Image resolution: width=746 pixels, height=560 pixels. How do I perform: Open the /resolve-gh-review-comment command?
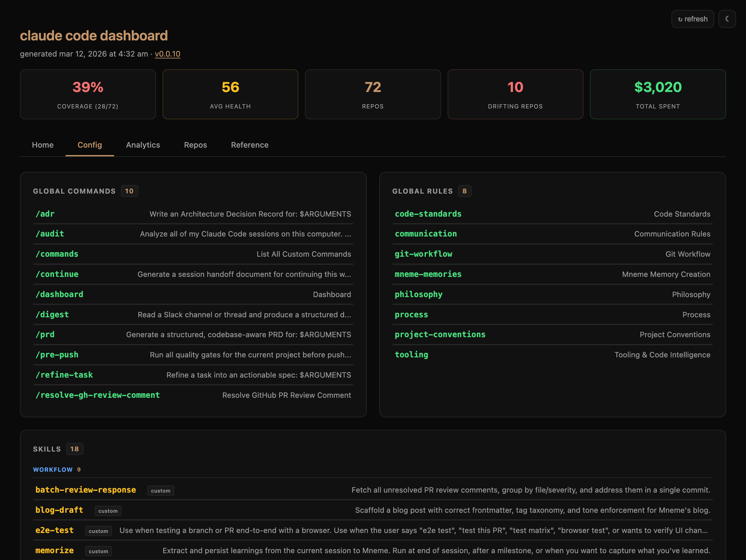[98, 395]
